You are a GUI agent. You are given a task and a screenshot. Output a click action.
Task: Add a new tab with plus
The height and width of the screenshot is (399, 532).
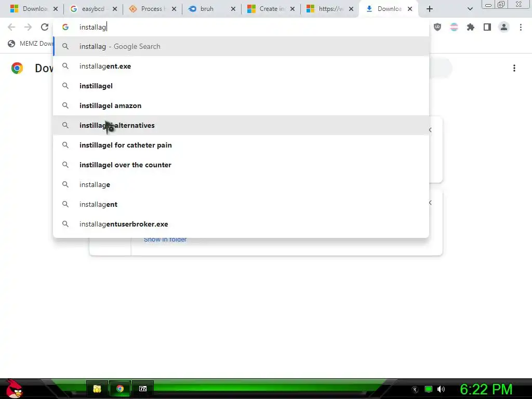pos(430,9)
